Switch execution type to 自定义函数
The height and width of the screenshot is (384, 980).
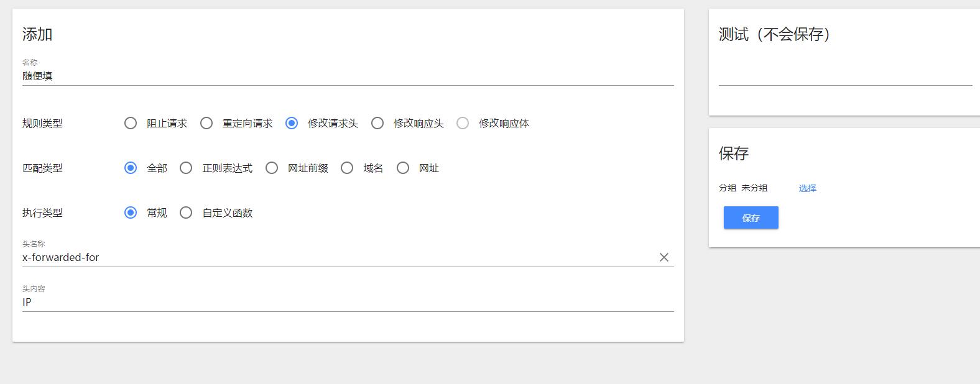186,213
